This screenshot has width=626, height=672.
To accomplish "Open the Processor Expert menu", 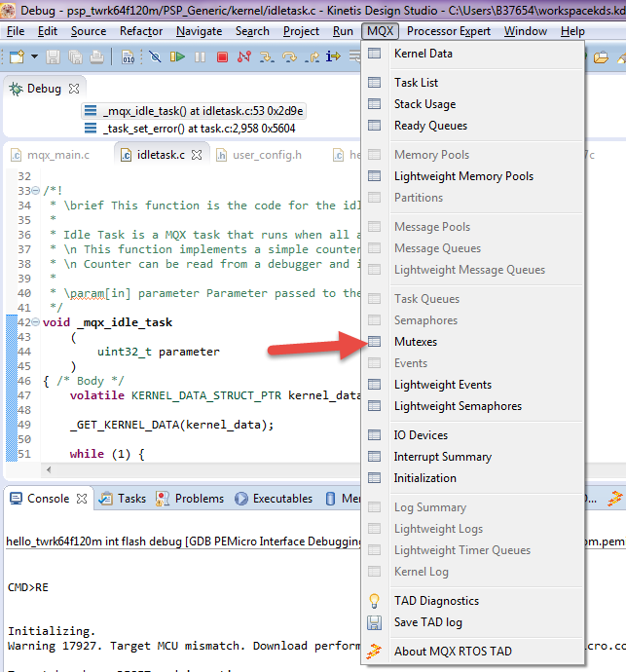I will click(449, 31).
